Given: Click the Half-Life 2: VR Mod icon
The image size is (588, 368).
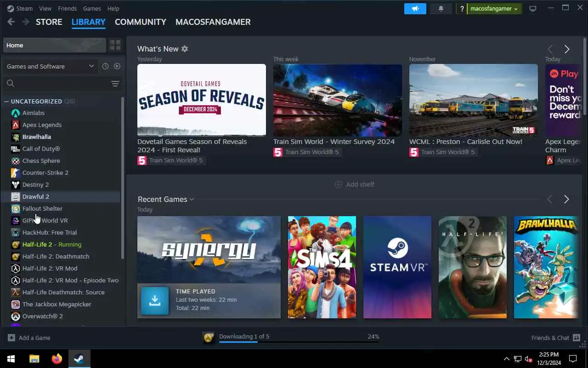Looking at the screenshot, I should pos(15,268).
